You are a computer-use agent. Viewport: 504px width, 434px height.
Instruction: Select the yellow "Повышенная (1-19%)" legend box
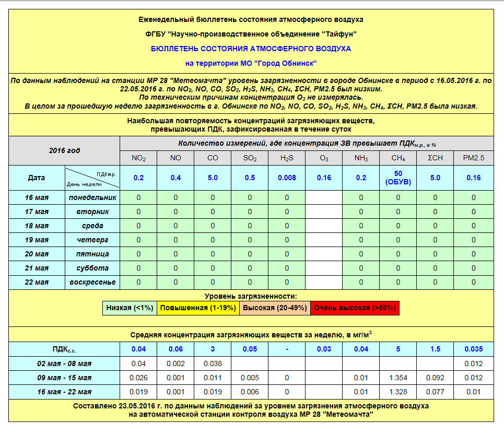198,308
